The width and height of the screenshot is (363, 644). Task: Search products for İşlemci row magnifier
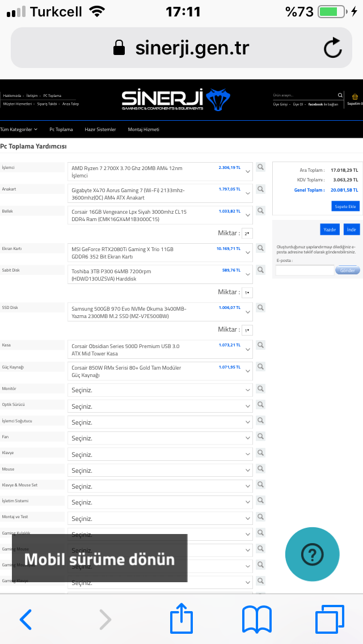tap(260, 167)
